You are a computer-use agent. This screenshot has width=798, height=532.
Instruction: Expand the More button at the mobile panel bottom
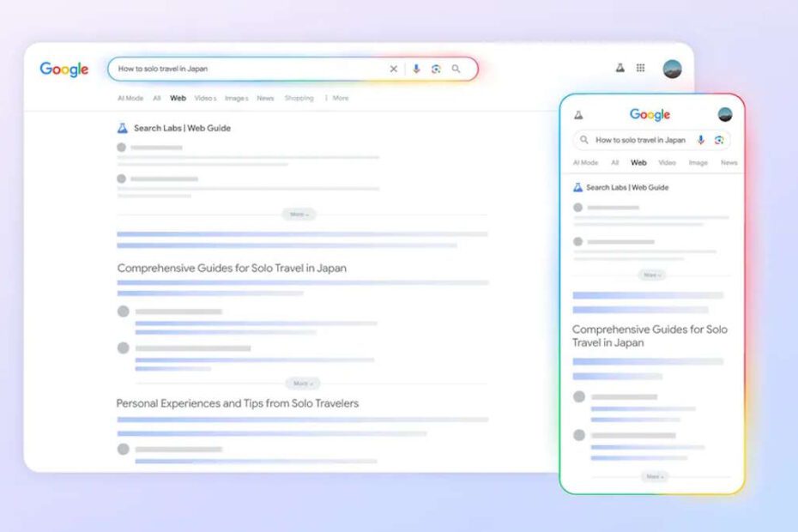click(x=654, y=476)
